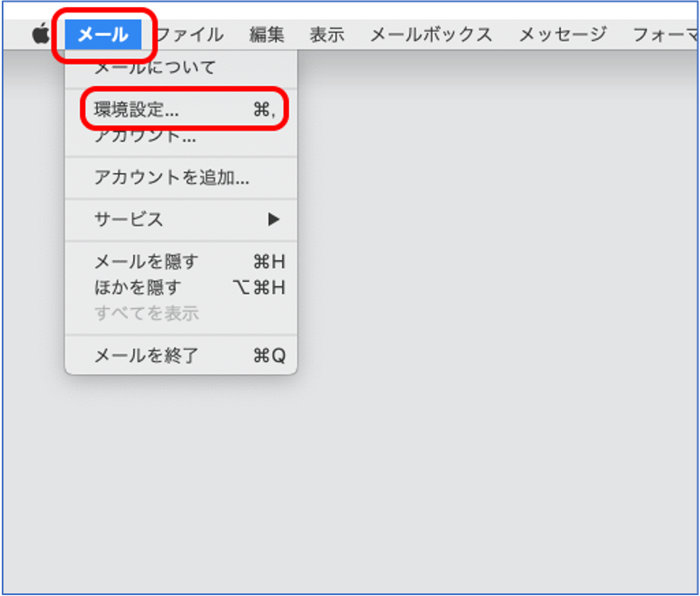
Task: Select 環境設定... menu item
Action: (181, 110)
